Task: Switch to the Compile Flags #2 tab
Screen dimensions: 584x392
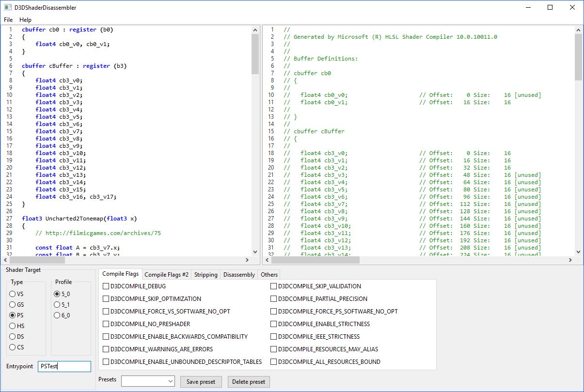Action: [167, 274]
